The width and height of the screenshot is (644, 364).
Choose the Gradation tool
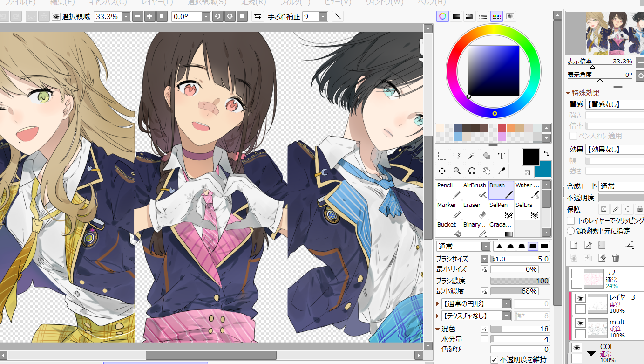point(501,229)
